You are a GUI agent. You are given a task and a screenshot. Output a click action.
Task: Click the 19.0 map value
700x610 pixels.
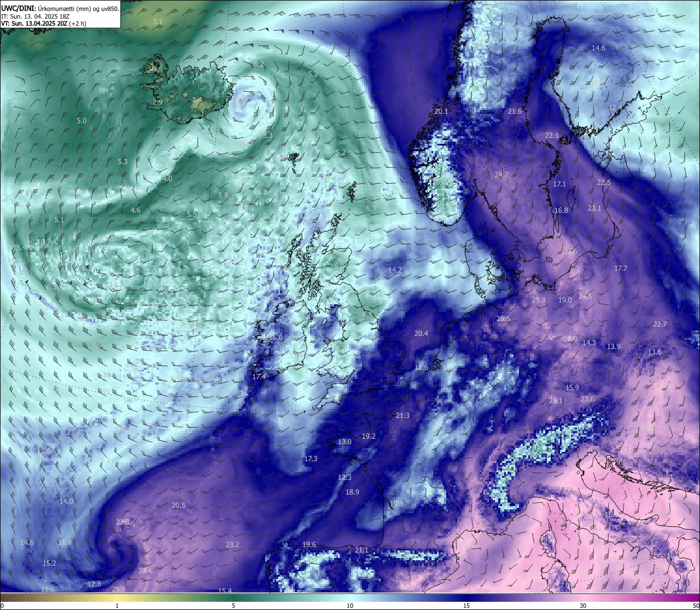click(x=565, y=300)
